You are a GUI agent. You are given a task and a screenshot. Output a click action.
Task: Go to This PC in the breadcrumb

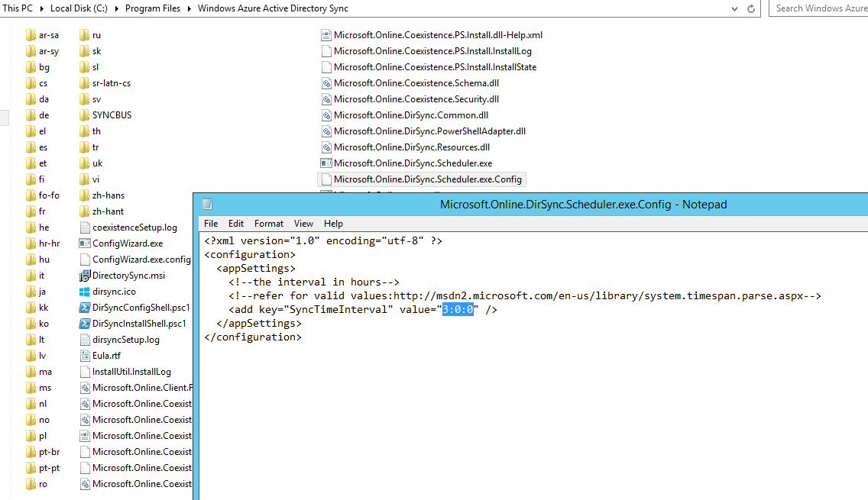click(x=18, y=8)
